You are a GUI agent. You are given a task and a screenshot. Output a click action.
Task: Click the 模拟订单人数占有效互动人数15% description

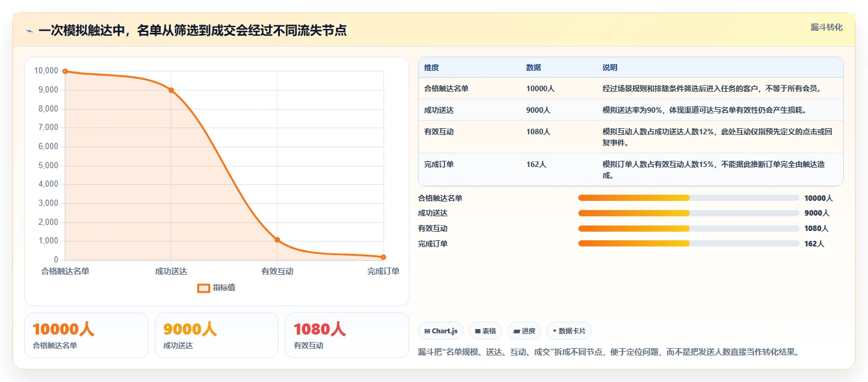714,170
